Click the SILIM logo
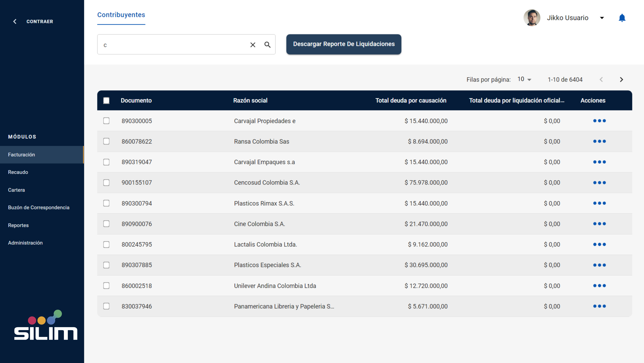The width and height of the screenshot is (644, 363). pyautogui.click(x=46, y=325)
